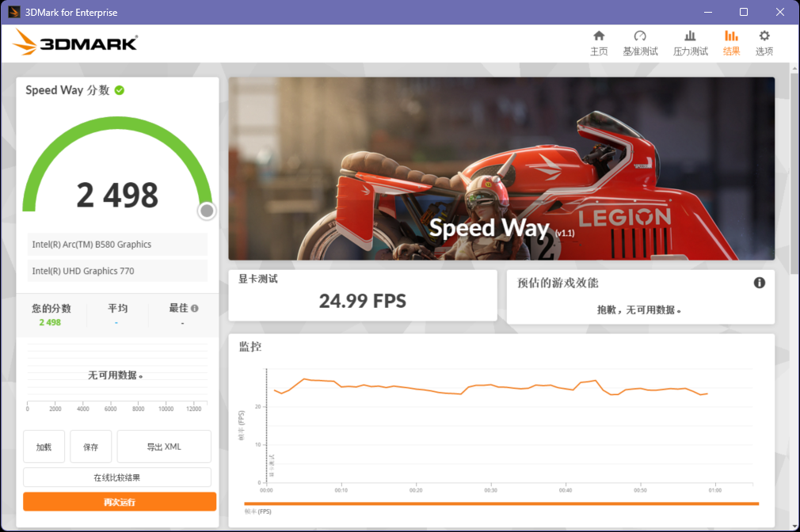The height and width of the screenshot is (532, 800).
Task: Click the orange 再次运行 run again button
Action: pyautogui.click(x=120, y=502)
